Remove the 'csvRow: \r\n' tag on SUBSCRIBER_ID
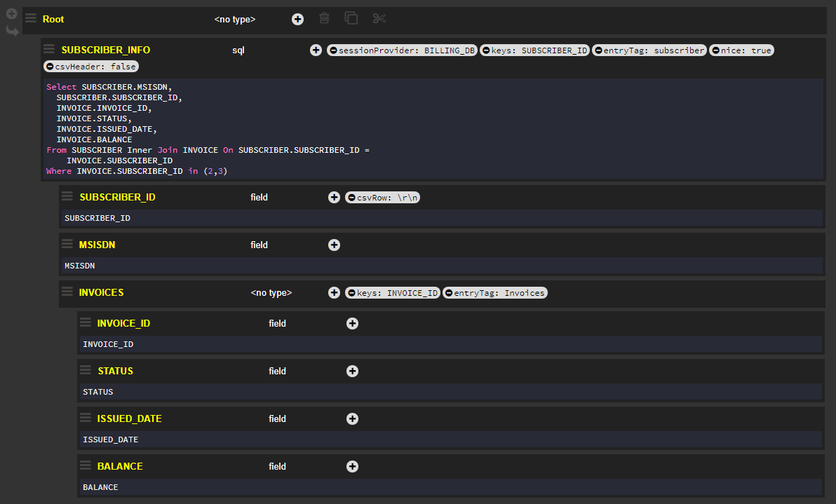Viewport: 836px width, 504px height. [351, 198]
